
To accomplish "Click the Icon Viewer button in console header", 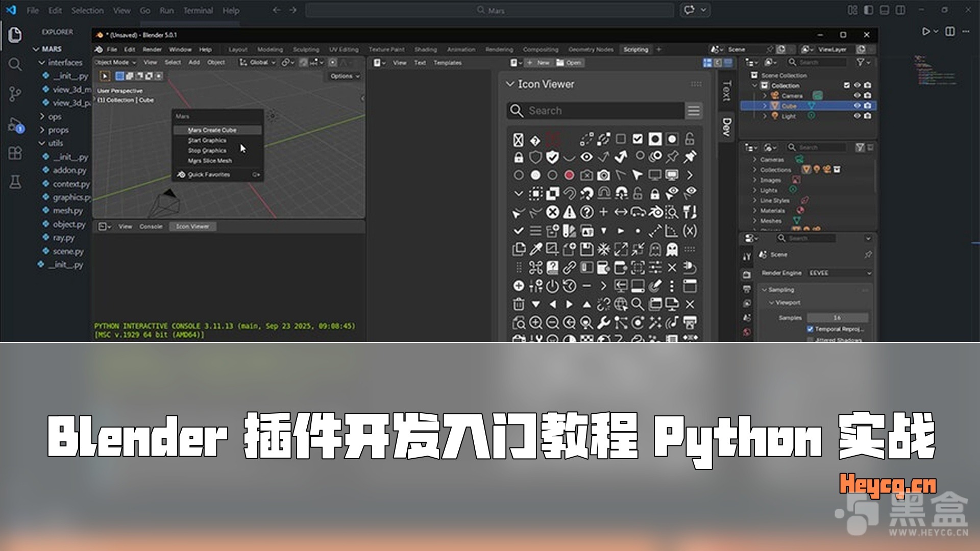I will pyautogui.click(x=192, y=226).
